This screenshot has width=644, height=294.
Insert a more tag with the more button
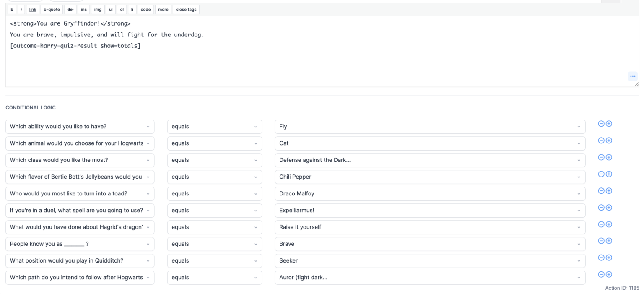tap(163, 10)
